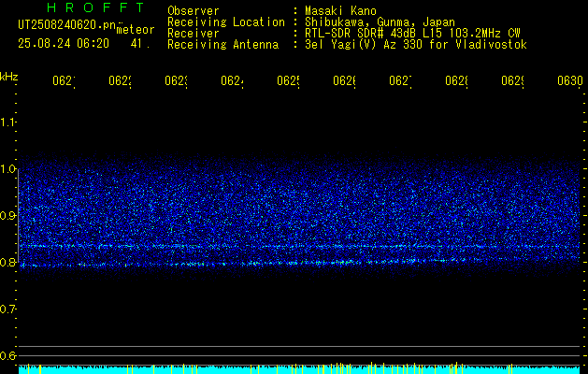Click the 0.8 frequency axis label
Screen dimensions: 588x374
7,262
